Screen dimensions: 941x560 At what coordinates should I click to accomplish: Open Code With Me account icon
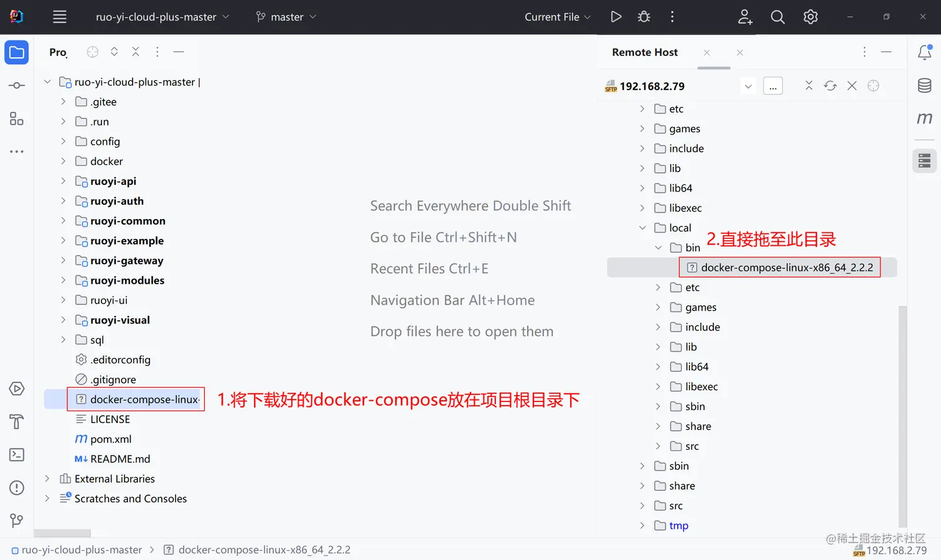(745, 17)
